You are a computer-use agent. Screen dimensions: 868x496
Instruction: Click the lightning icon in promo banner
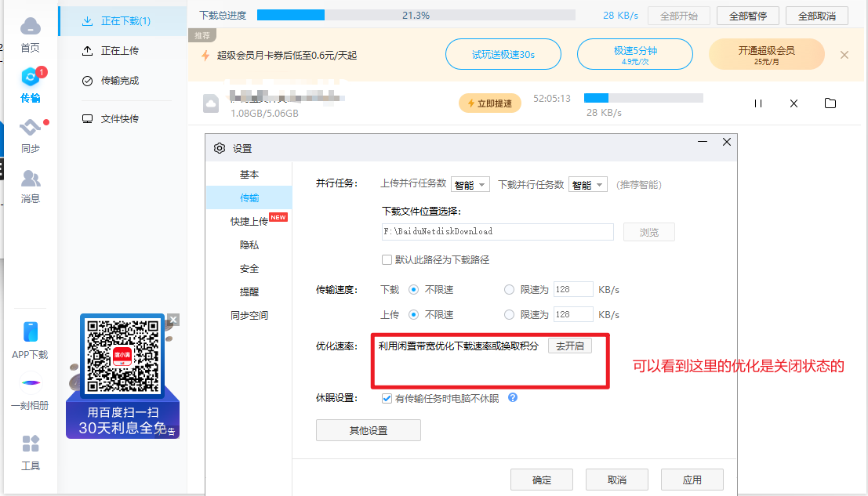click(205, 56)
